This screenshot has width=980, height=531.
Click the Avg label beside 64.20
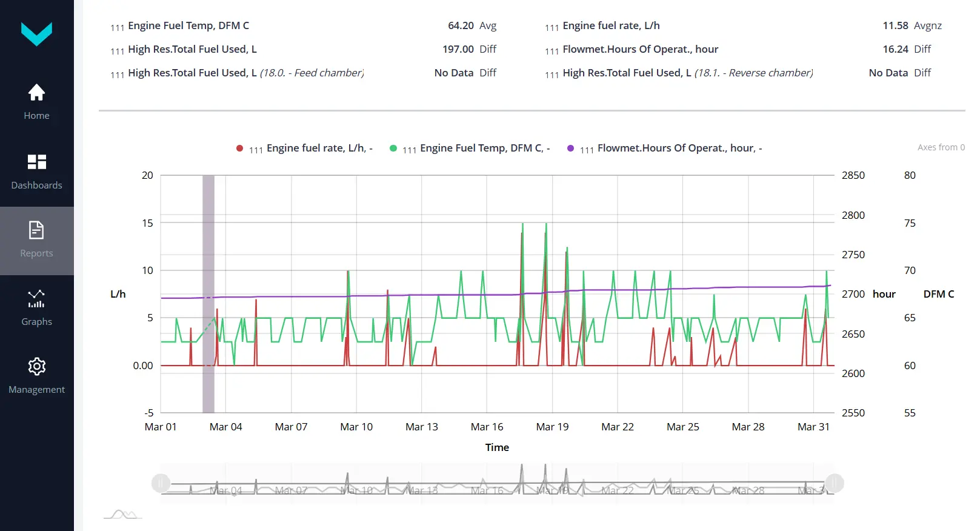[x=488, y=25]
